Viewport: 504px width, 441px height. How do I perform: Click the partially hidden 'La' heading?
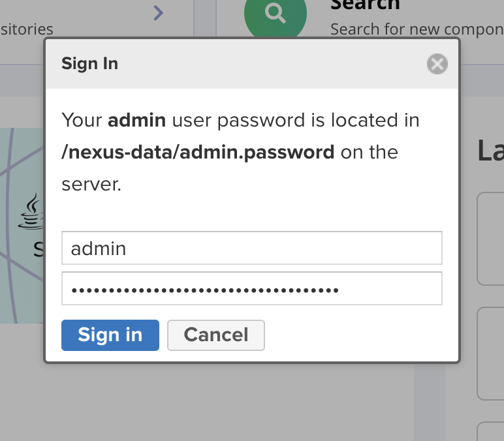(x=490, y=150)
